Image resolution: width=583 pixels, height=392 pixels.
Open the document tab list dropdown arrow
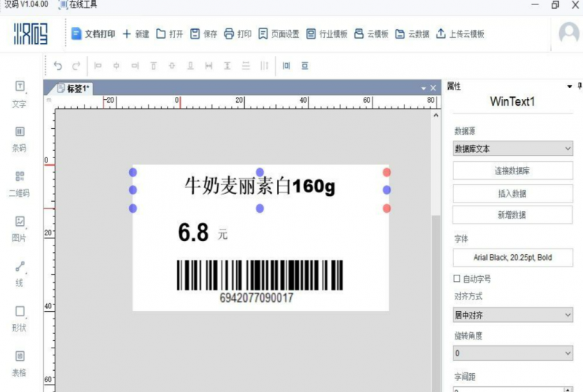(x=423, y=88)
